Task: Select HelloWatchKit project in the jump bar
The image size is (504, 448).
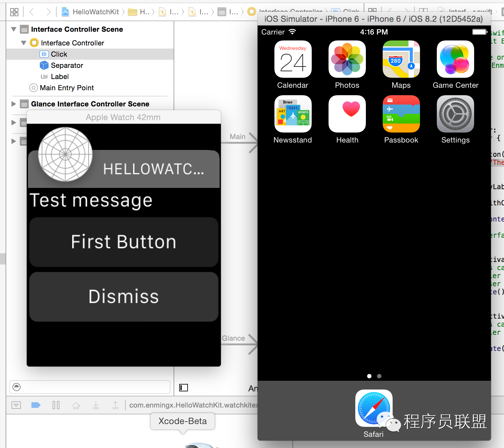Action: [90, 12]
